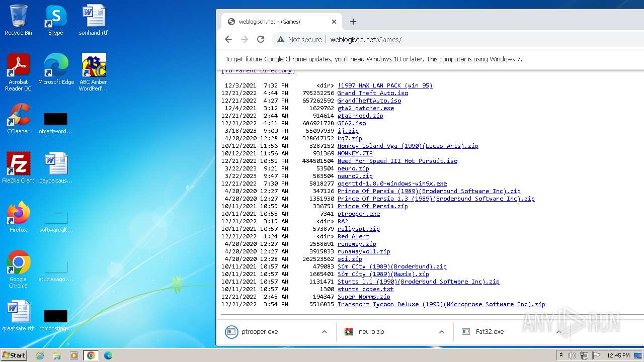Viewport: 644px width, 362px height.
Task: Expand neuro.zip download options
Action: [442, 332]
